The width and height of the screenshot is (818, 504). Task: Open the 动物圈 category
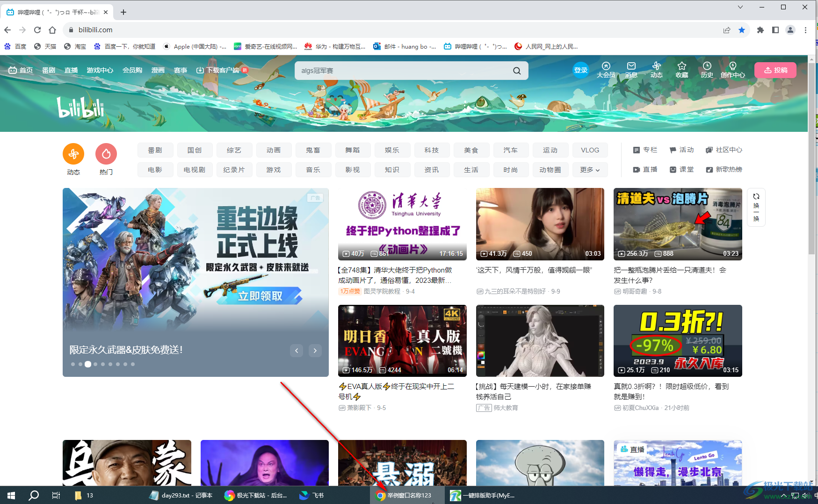[x=550, y=170]
